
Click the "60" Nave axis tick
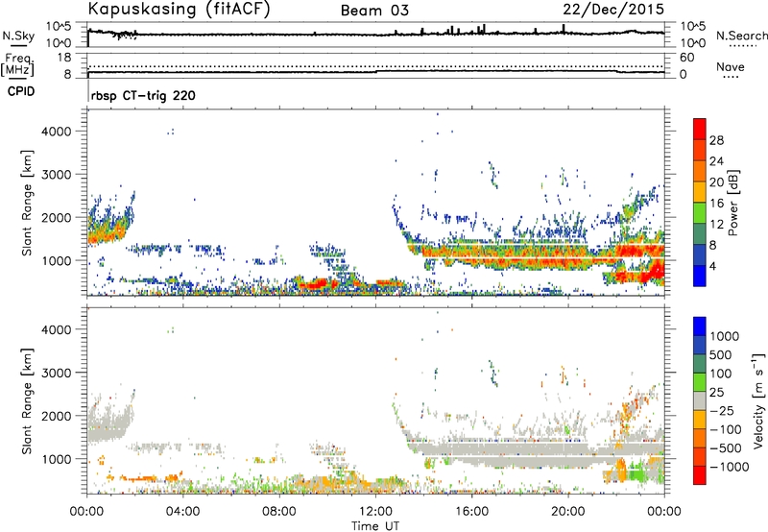pos(686,58)
